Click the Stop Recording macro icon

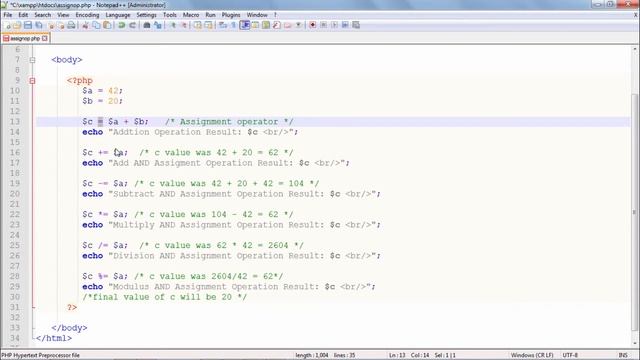323,25
